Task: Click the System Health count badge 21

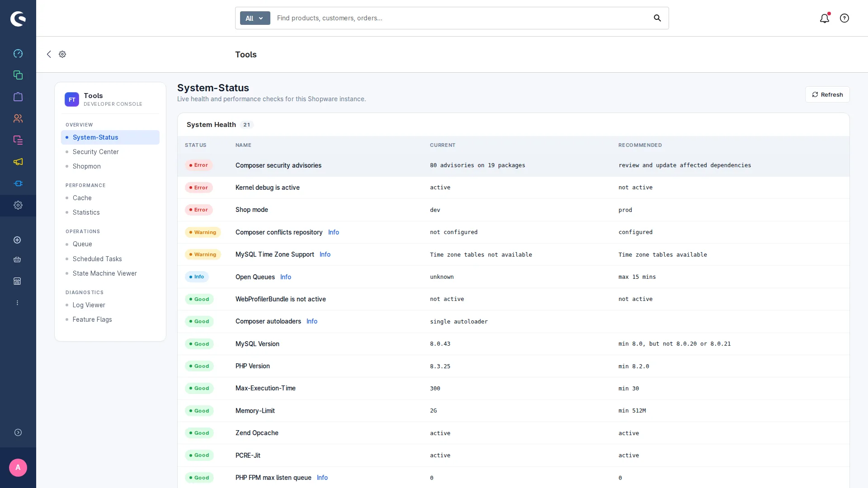Action: tap(246, 125)
